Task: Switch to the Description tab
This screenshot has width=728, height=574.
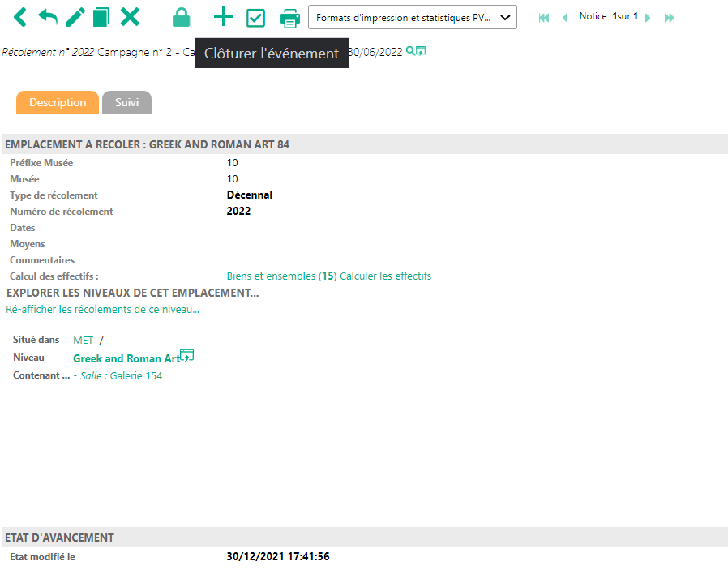Action: (x=58, y=102)
